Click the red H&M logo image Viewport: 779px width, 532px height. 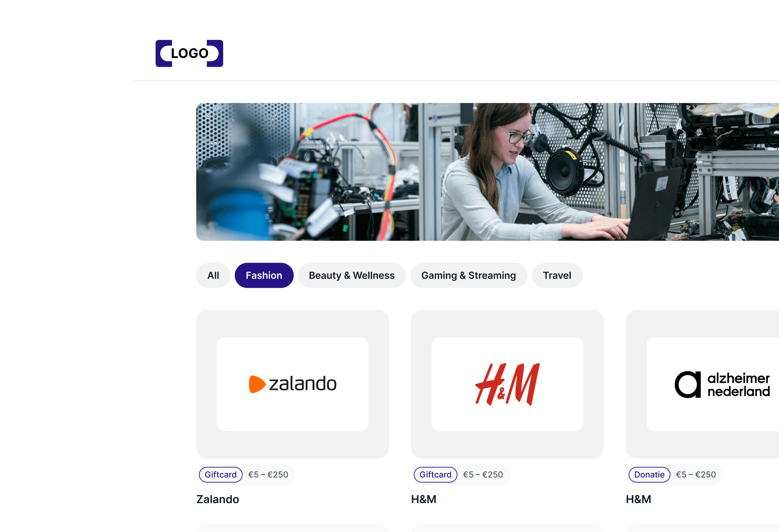507,384
